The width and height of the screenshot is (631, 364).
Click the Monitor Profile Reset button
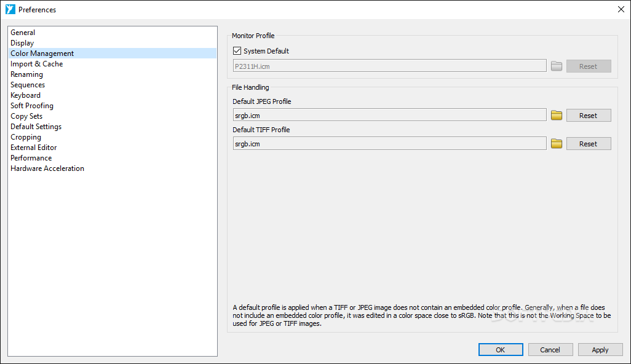click(589, 66)
